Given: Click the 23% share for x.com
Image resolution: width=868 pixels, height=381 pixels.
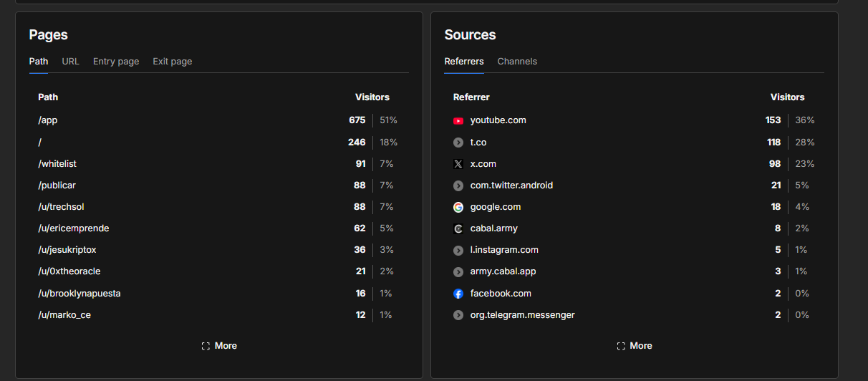Looking at the screenshot, I should pyautogui.click(x=805, y=164).
